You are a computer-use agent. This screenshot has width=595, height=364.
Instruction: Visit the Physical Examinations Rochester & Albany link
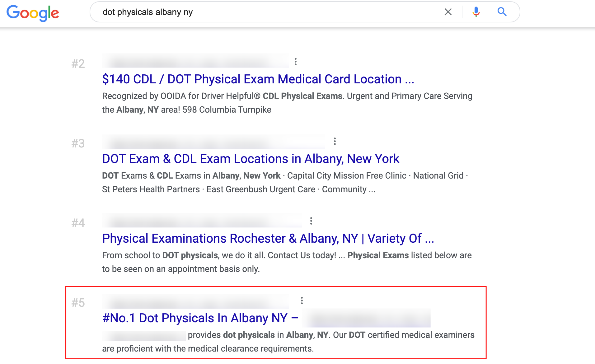[x=268, y=238]
